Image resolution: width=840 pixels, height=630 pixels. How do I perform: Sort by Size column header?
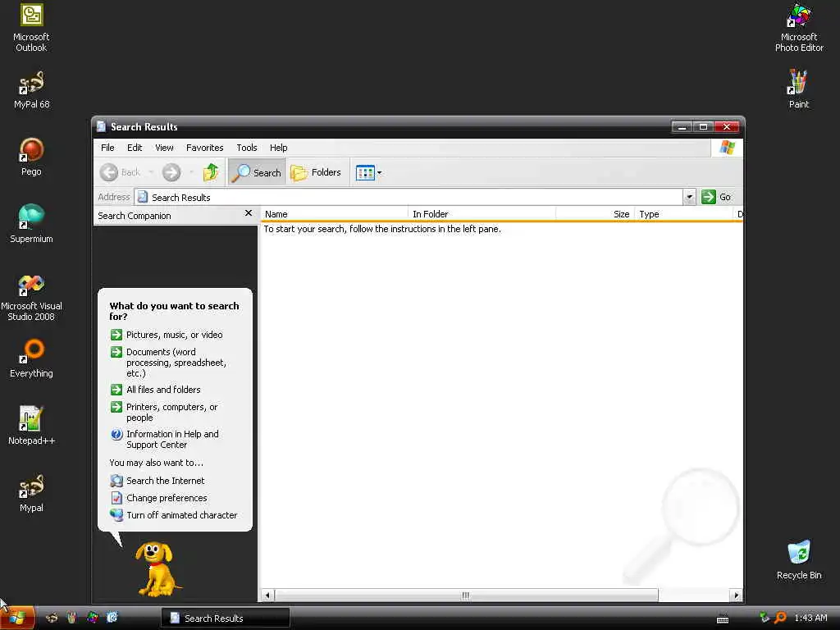(x=596, y=214)
